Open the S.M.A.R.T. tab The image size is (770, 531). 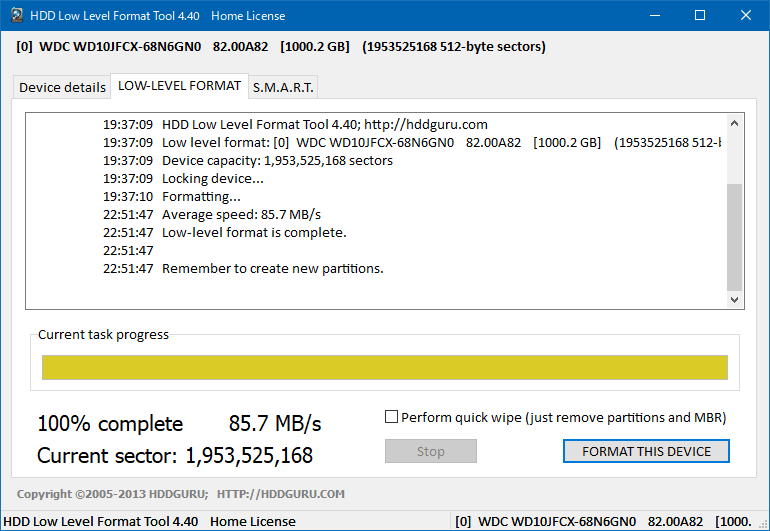pos(283,87)
